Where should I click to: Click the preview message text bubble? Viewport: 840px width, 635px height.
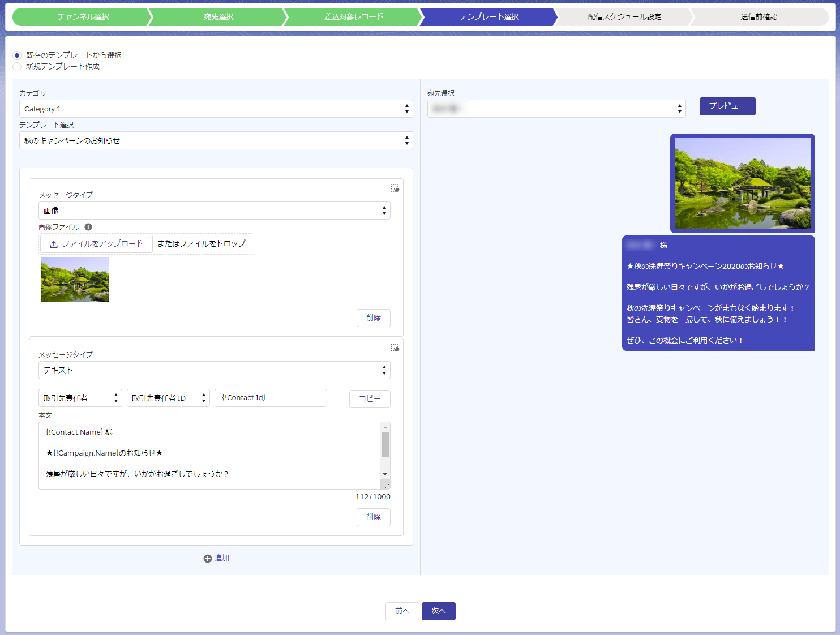click(x=718, y=293)
